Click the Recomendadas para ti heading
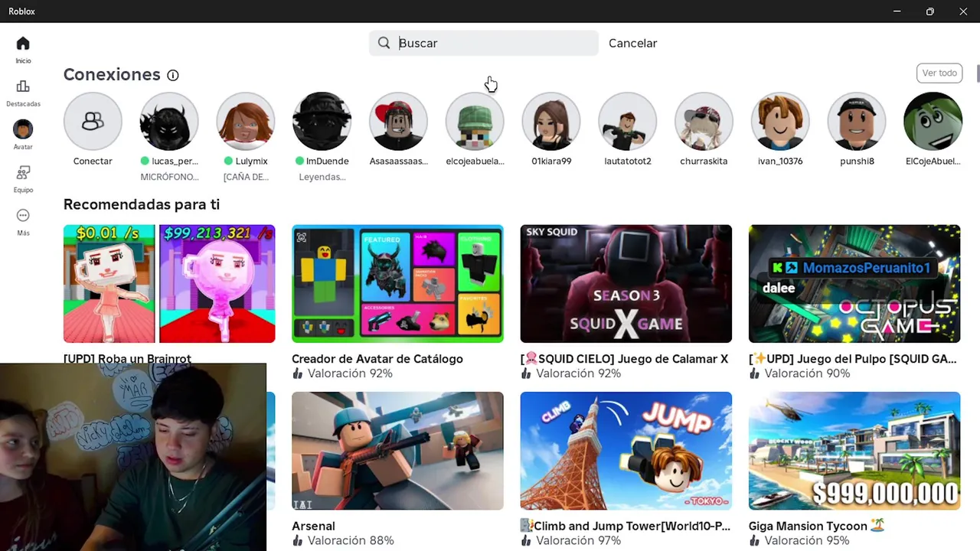The image size is (980, 551). (142, 204)
